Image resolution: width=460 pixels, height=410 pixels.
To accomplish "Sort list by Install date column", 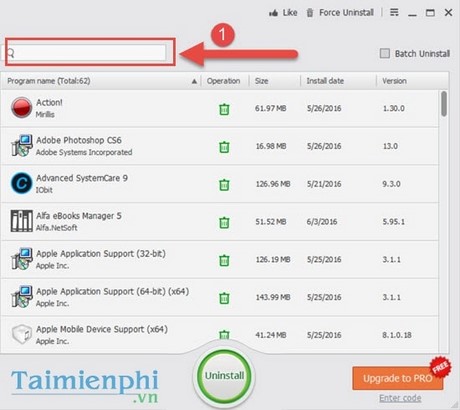I will tap(325, 81).
